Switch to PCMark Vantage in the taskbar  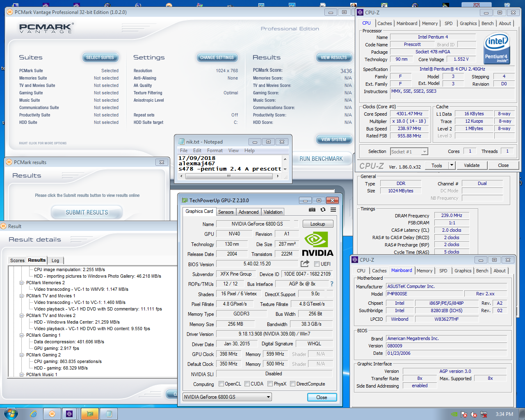52,414
